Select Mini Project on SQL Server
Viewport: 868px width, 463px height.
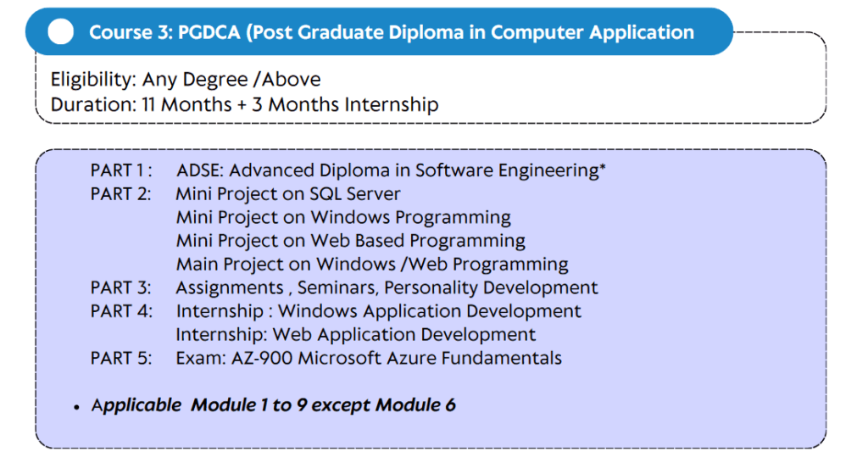tap(288, 194)
